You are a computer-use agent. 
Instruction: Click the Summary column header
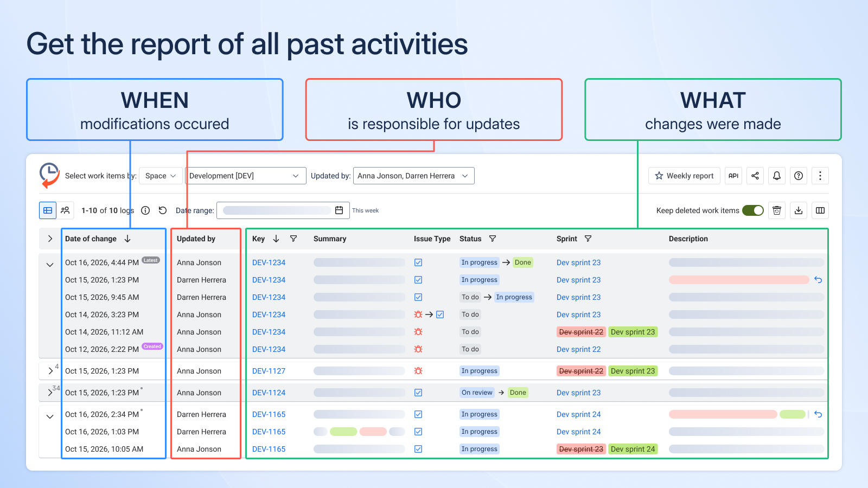(330, 239)
